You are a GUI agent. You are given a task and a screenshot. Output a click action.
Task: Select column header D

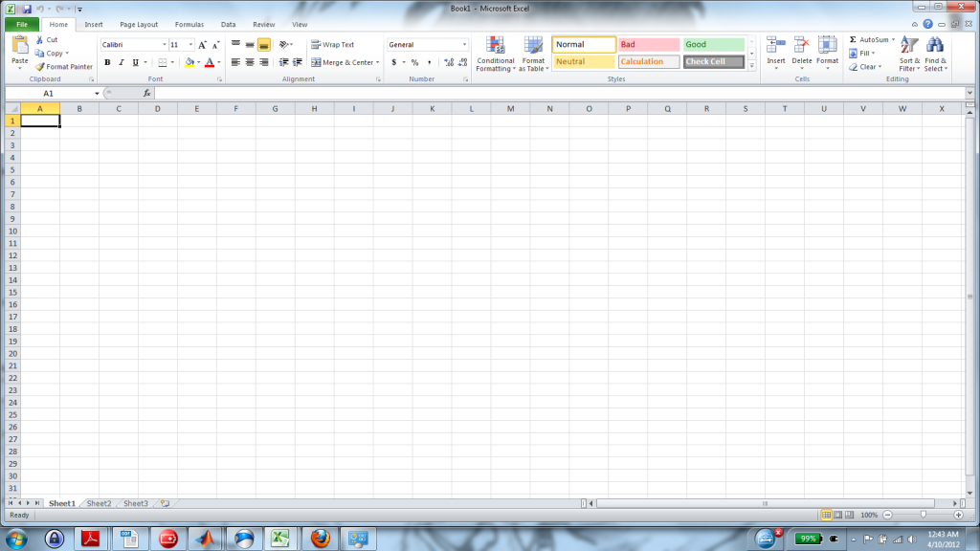[x=158, y=109]
